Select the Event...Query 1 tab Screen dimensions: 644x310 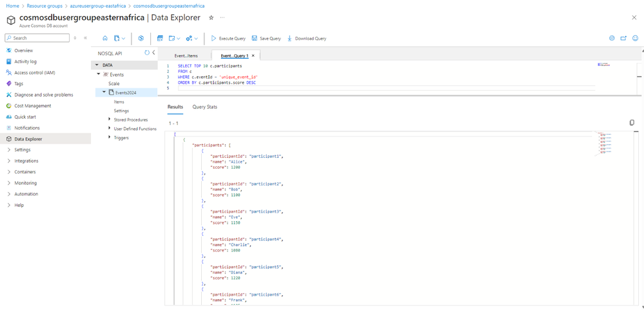point(234,55)
